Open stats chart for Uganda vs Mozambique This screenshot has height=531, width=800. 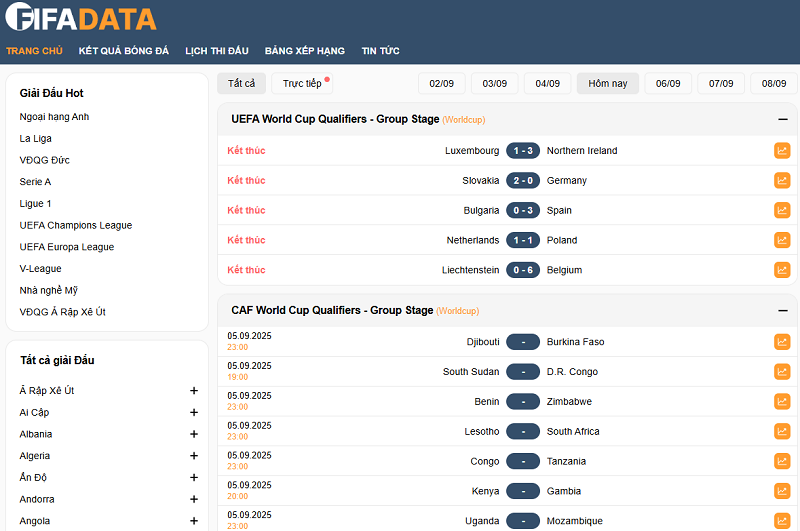click(x=782, y=521)
